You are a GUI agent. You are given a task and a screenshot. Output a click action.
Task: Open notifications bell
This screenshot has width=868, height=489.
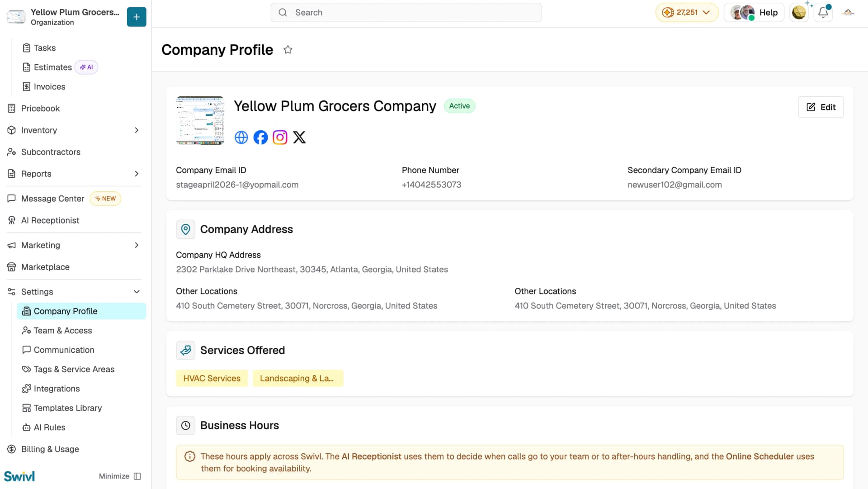click(823, 12)
